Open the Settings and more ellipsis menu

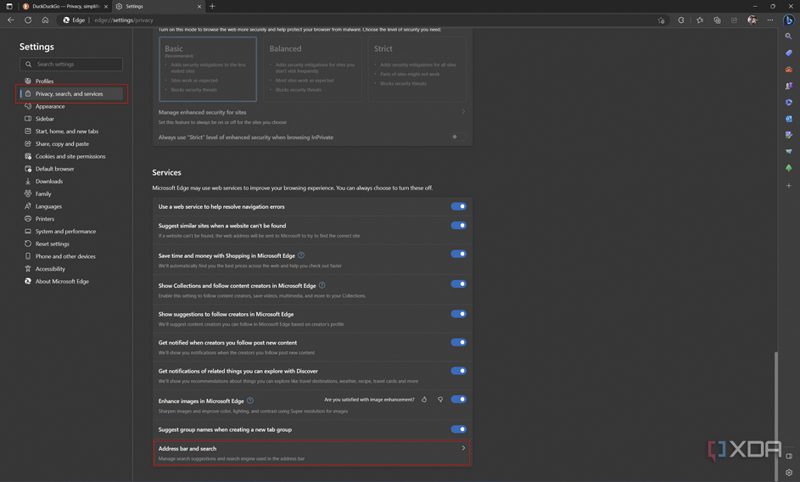click(x=770, y=20)
